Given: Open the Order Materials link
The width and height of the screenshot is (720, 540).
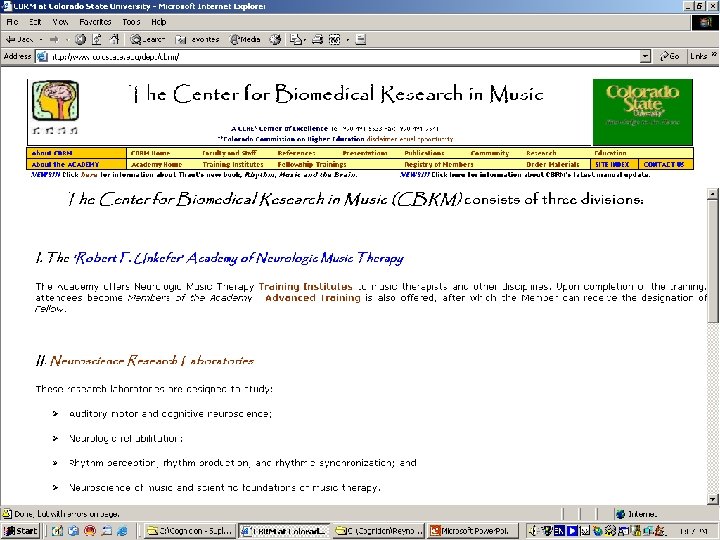Looking at the screenshot, I should coord(553,164).
